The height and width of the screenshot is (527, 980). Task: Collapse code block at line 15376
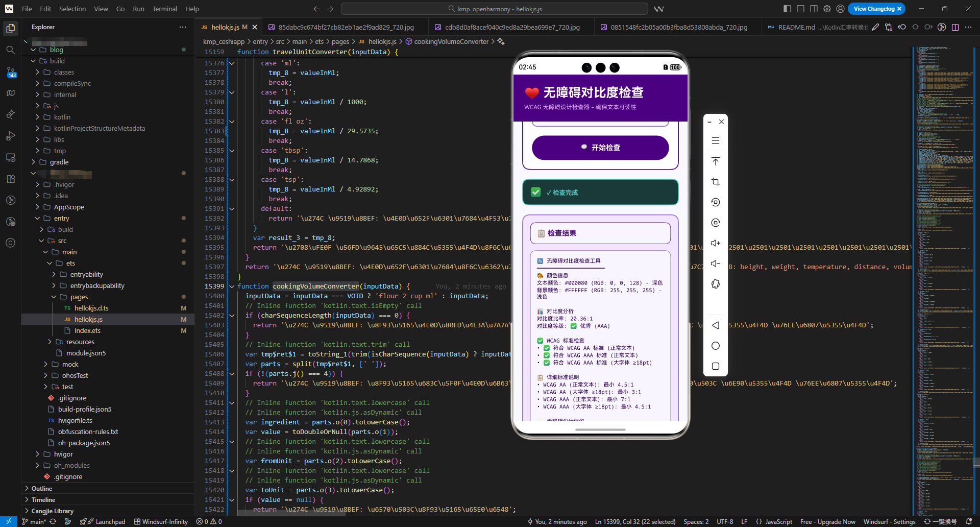(x=232, y=63)
